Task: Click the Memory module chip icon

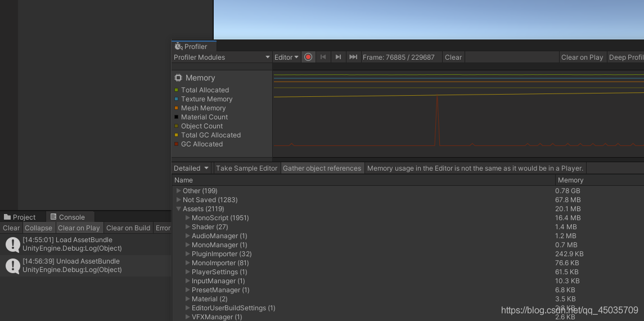Action: click(x=178, y=78)
